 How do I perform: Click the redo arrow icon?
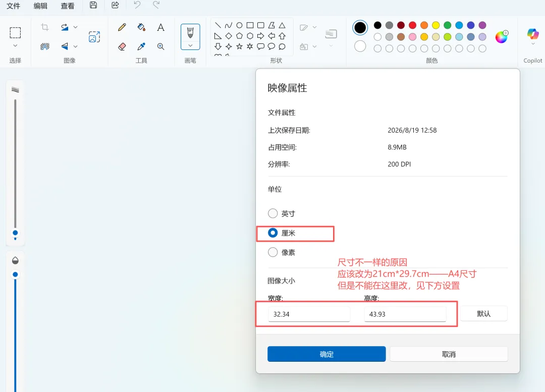click(x=156, y=5)
